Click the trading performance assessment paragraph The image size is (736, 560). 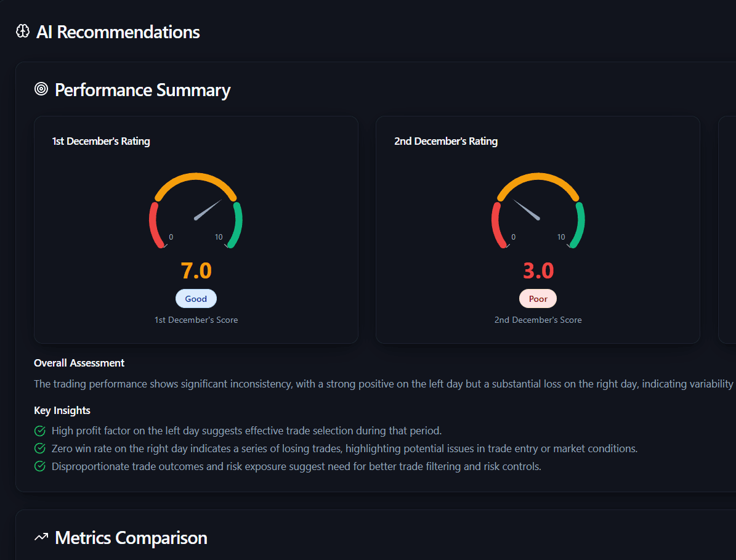382,384
